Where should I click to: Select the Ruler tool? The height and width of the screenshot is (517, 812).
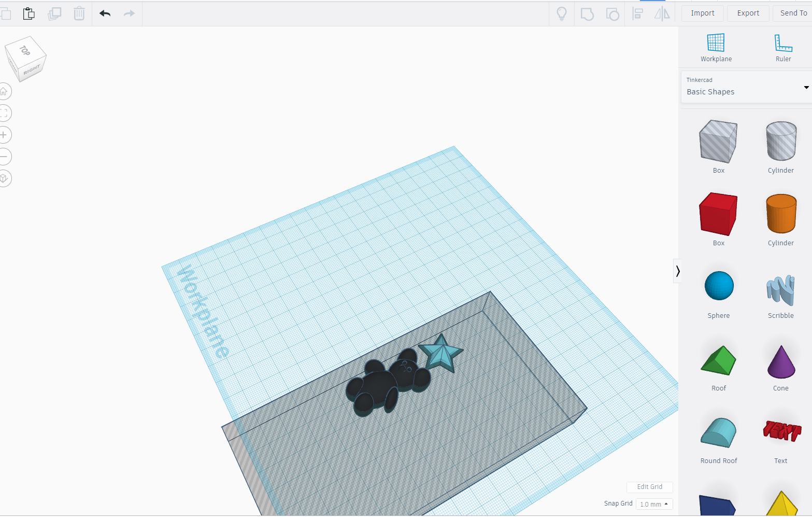coord(783,48)
